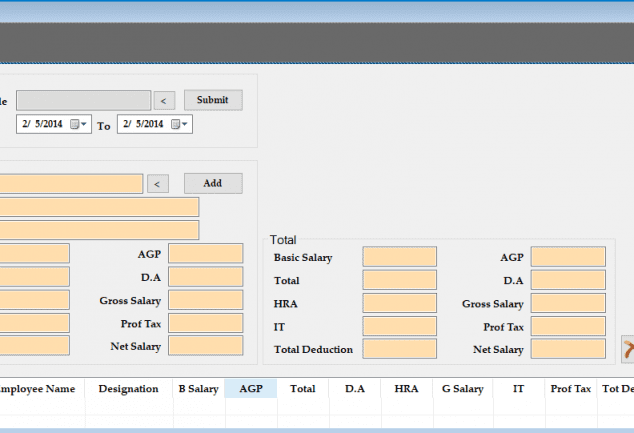
Task: Click the Employee Name column header
Action: tap(42, 389)
